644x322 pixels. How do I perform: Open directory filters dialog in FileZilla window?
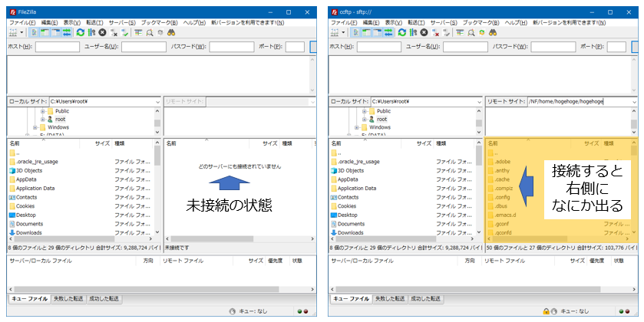coord(138,32)
